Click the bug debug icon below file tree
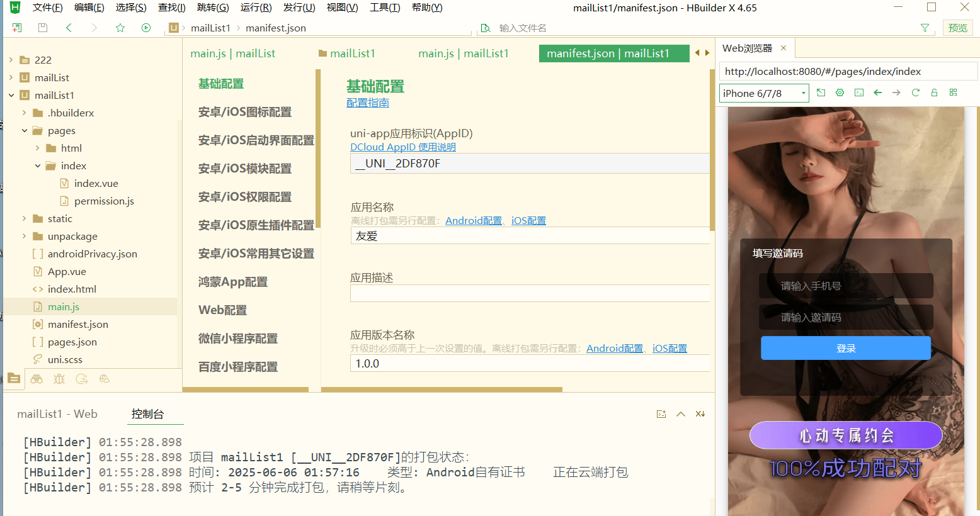The image size is (980, 516). (59, 379)
